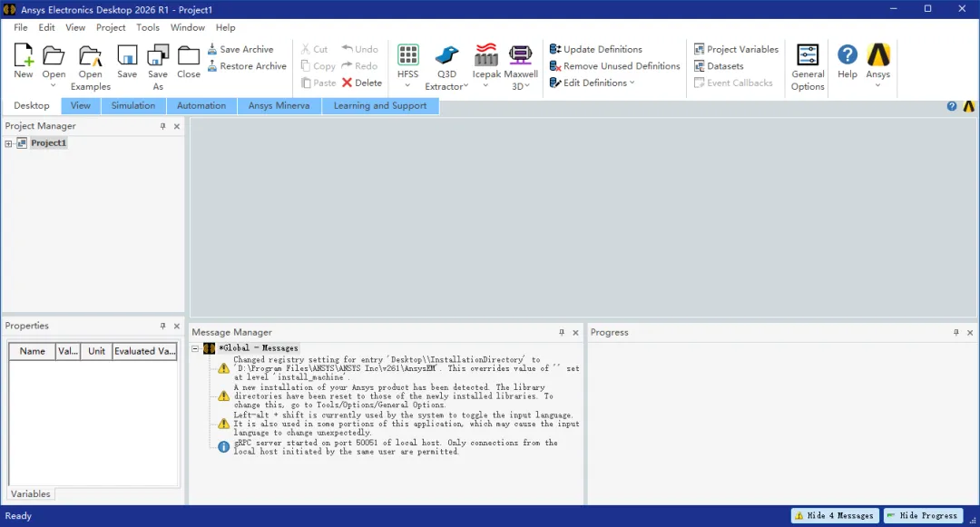The height and width of the screenshot is (527, 980).
Task: Close the Message Manager panel
Action: point(575,333)
